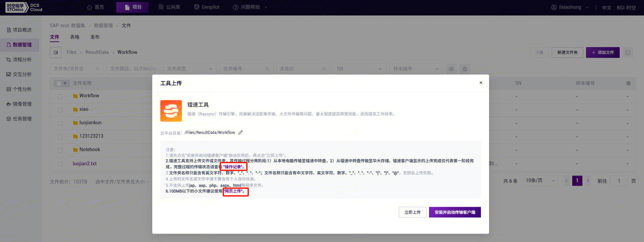Viewport: 644px width, 242px height.
Task: Open the Workflow folder row
Action: [89, 96]
